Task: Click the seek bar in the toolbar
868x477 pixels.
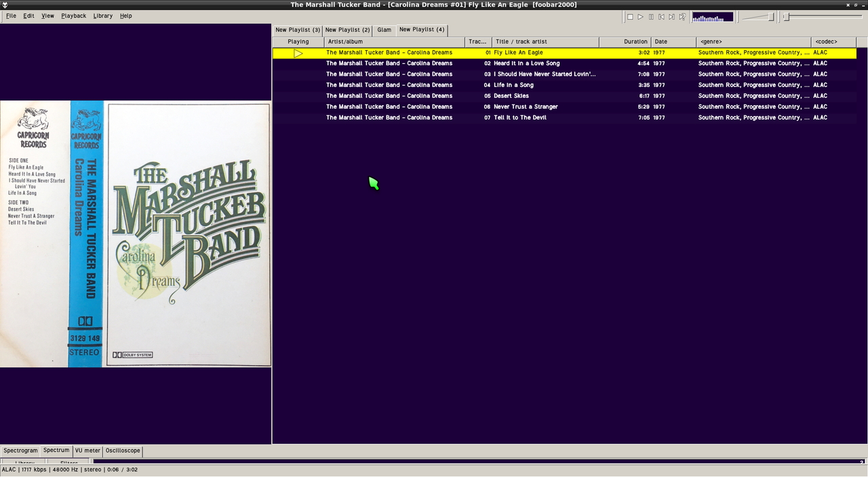Action: [x=824, y=17]
